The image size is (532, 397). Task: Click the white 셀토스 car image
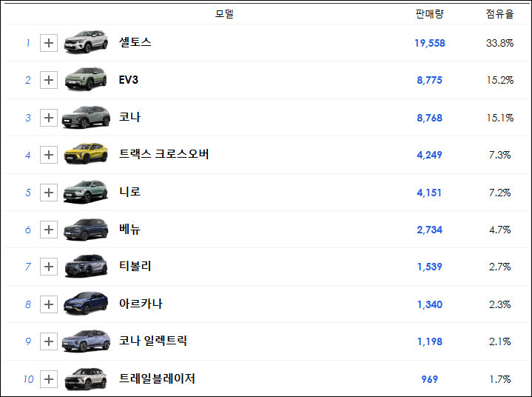click(86, 41)
